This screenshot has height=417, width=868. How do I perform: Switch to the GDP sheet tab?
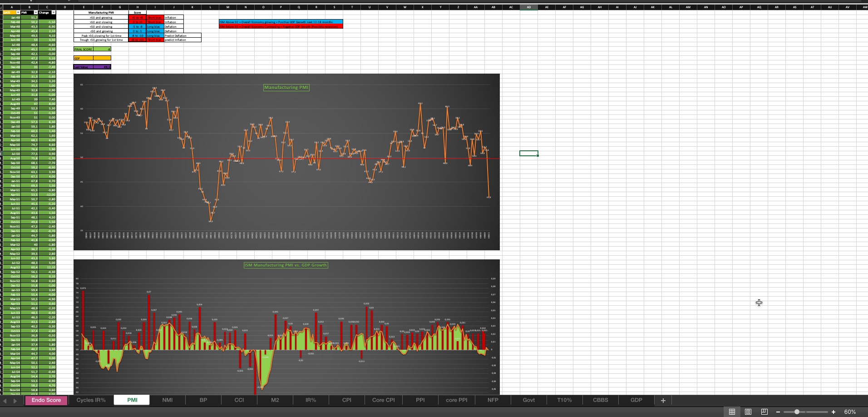point(636,400)
